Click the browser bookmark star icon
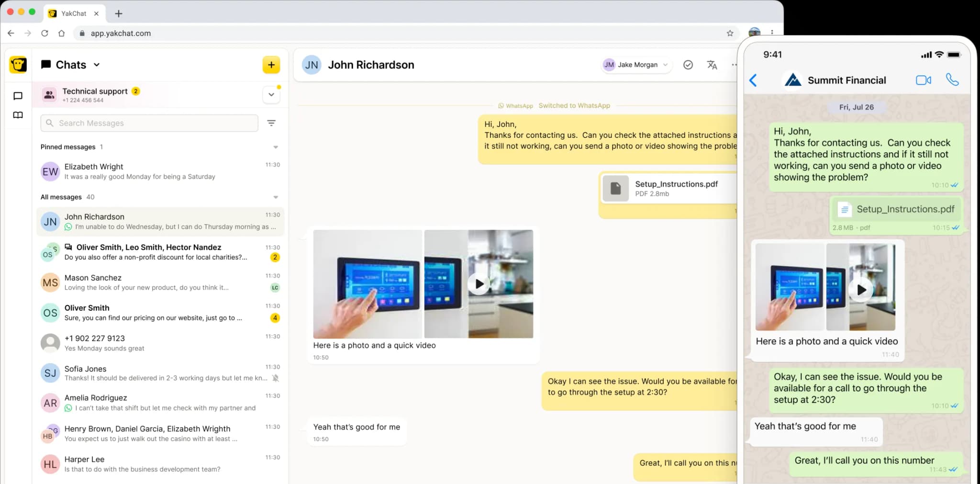980x484 pixels. point(730,33)
